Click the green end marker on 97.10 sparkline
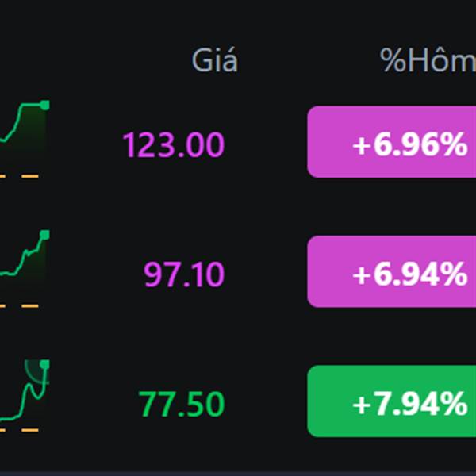This screenshot has height=476, width=476. point(44,235)
